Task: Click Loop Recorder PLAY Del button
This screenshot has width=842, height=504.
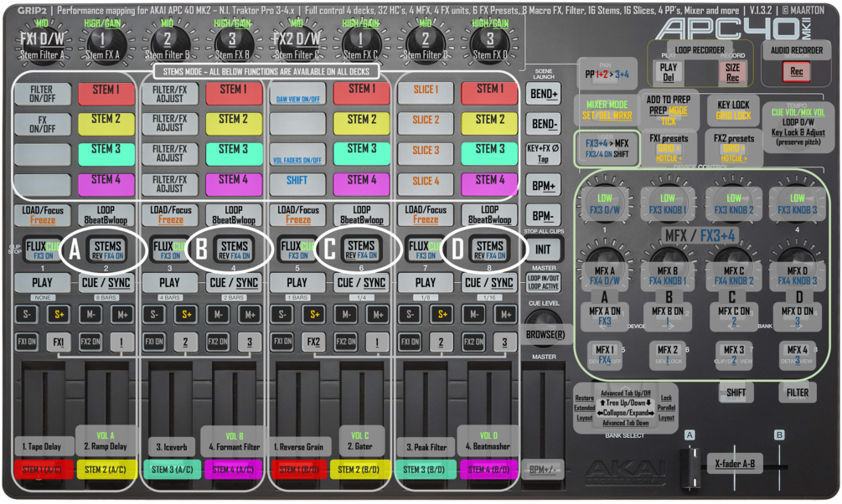Action: [x=668, y=73]
